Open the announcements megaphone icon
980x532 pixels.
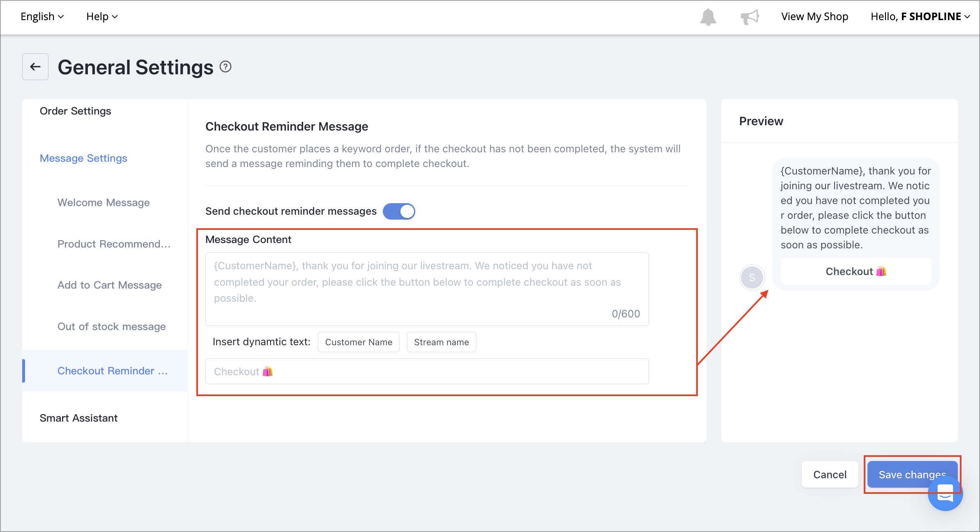coord(750,17)
